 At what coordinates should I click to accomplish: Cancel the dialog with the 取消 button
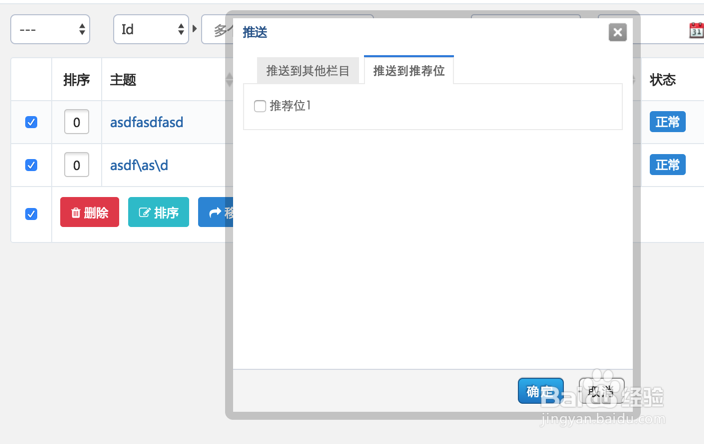(601, 391)
